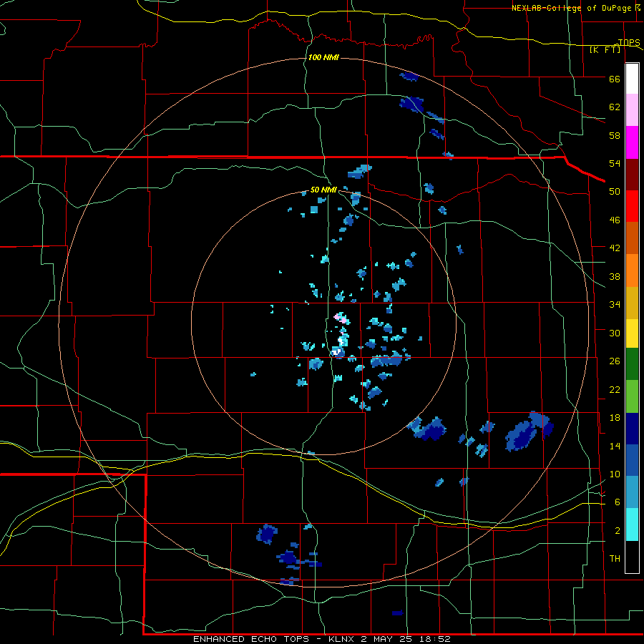The image size is (644, 644).
Task: Pick the dark orange legend swatch
Action: click(x=632, y=238)
